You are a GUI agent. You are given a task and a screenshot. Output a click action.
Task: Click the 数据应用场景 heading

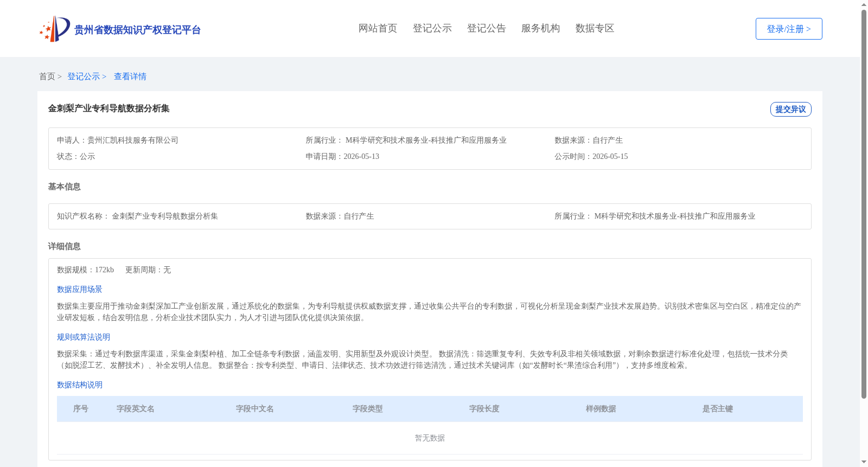80,289
